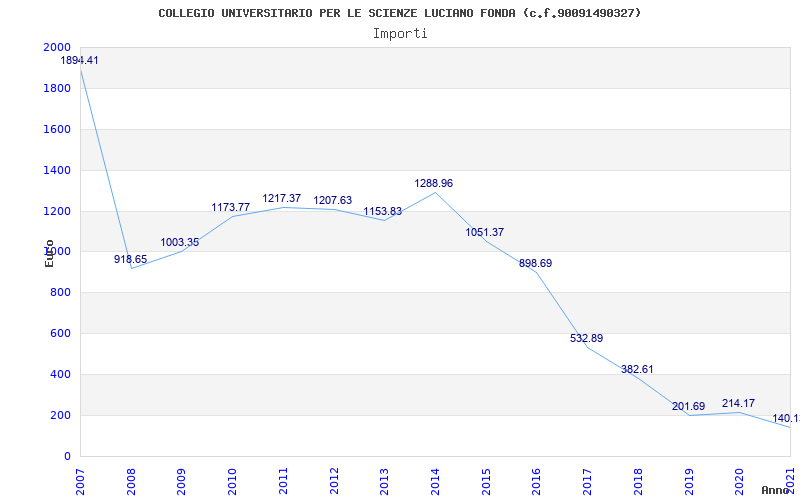This screenshot has width=800, height=500.
Task: Click the 2020 x-axis year label
Action: click(740, 482)
